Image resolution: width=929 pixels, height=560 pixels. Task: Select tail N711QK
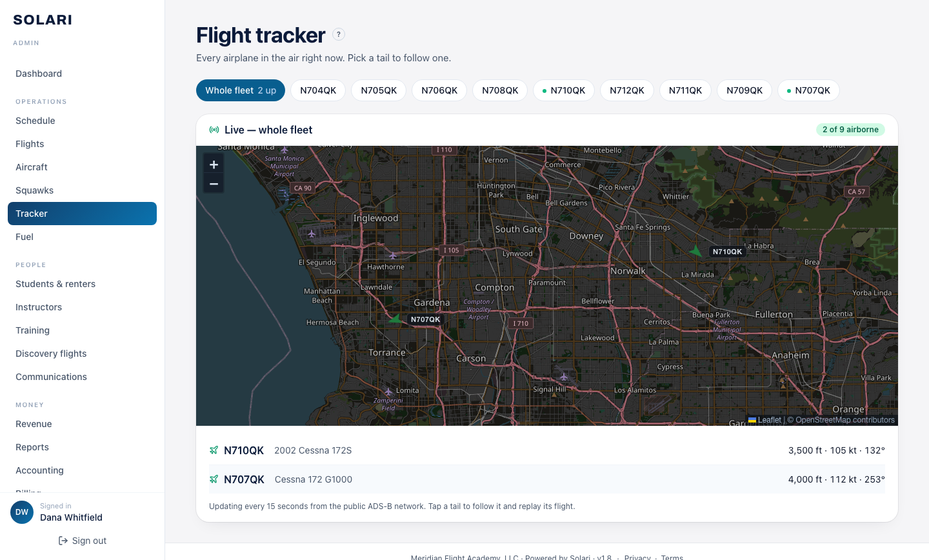point(685,90)
